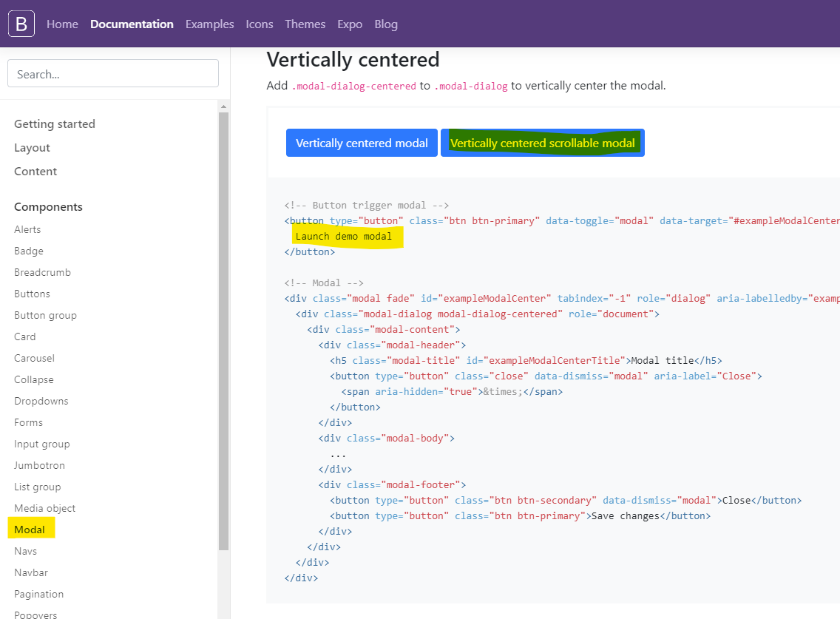Open Card component docs

(x=24, y=336)
